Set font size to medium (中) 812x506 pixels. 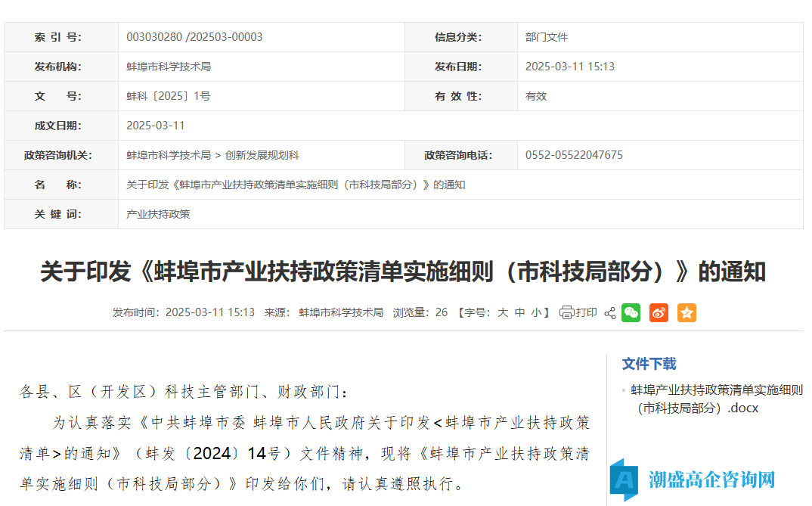(x=519, y=312)
